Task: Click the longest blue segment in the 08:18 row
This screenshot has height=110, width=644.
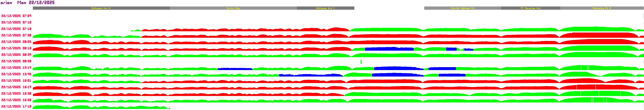Action: point(389,49)
